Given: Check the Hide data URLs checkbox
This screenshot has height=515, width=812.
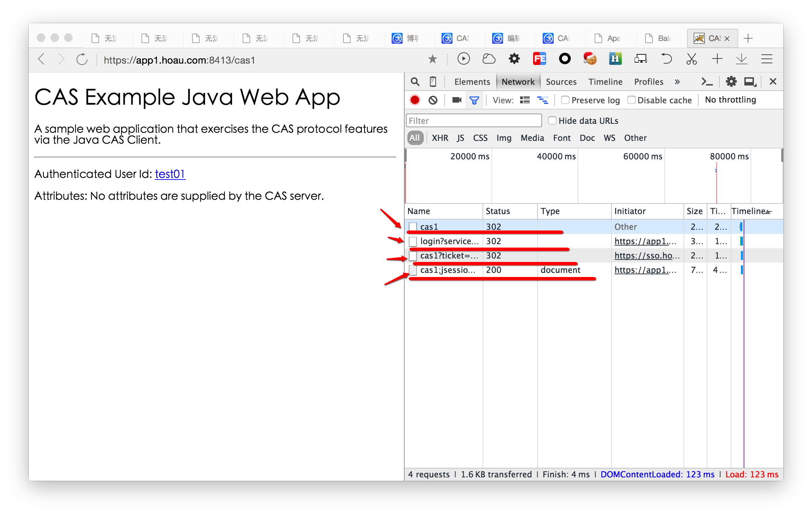Looking at the screenshot, I should tap(552, 120).
